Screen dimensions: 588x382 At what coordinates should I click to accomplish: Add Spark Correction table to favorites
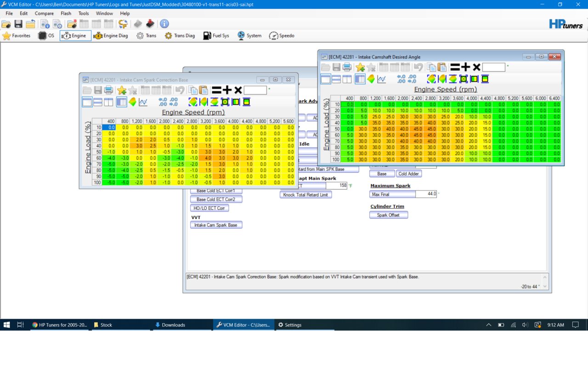pos(122,90)
